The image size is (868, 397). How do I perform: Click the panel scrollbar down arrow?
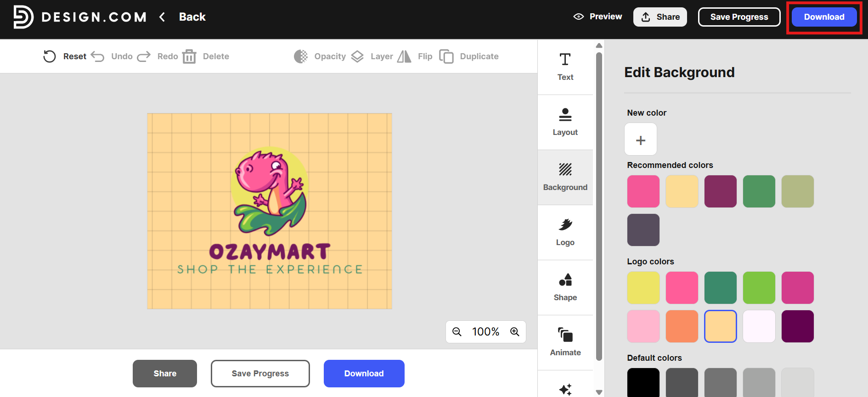[x=599, y=392]
